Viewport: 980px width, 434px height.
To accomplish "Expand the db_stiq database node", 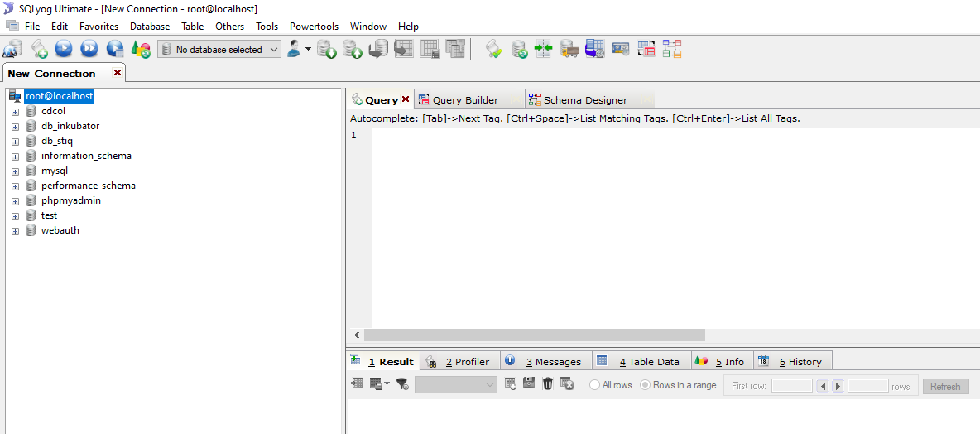I will tap(15, 142).
